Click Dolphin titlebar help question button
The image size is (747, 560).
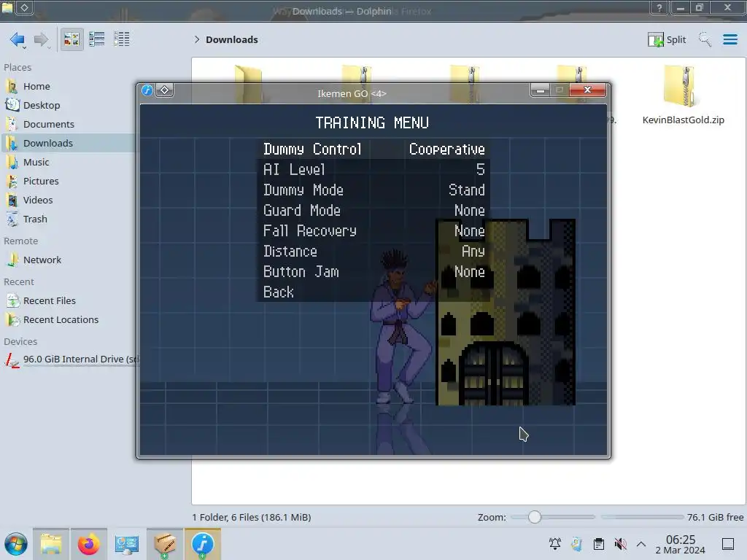[659, 7]
